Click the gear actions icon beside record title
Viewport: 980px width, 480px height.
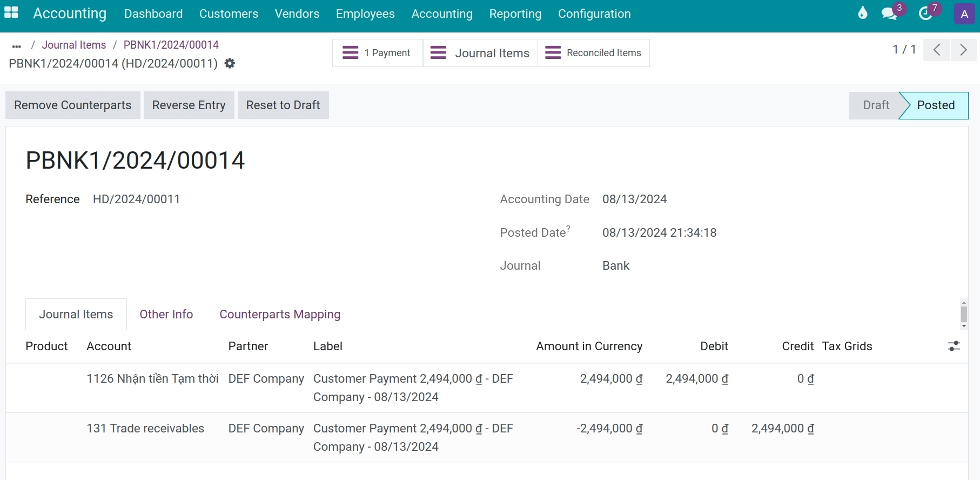point(230,63)
